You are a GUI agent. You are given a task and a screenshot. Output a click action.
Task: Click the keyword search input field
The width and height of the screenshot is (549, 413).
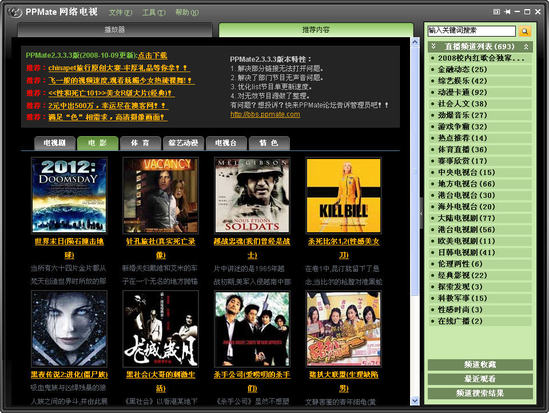472,31
